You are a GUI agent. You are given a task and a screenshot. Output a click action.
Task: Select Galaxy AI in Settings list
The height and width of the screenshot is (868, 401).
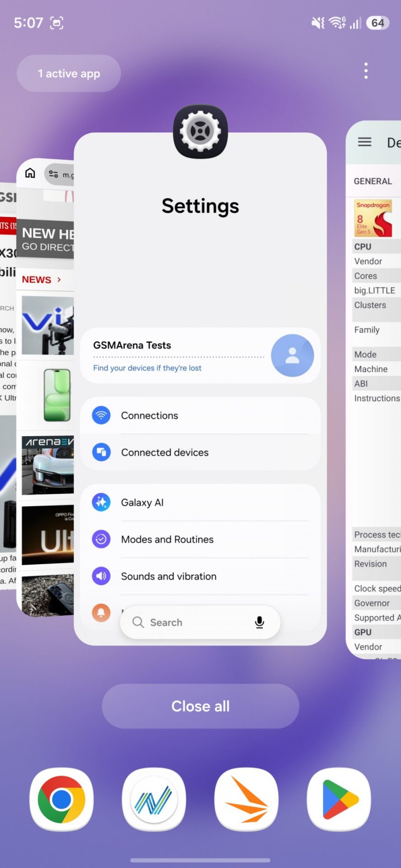(x=142, y=503)
